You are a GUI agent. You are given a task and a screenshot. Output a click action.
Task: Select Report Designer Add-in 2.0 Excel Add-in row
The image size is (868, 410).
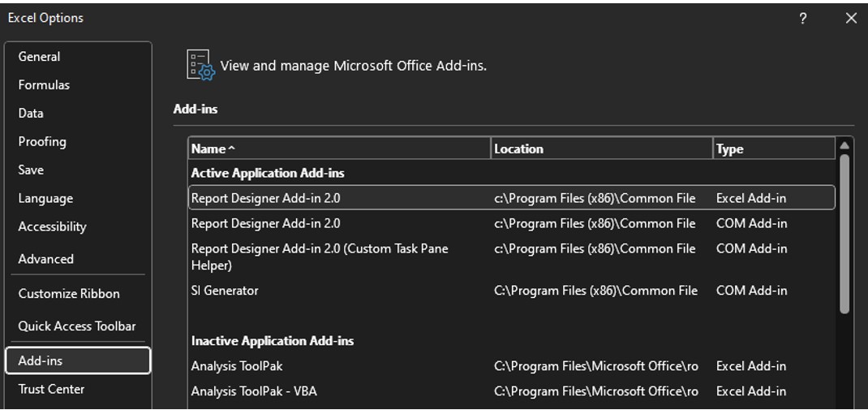[x=512, y=198]
